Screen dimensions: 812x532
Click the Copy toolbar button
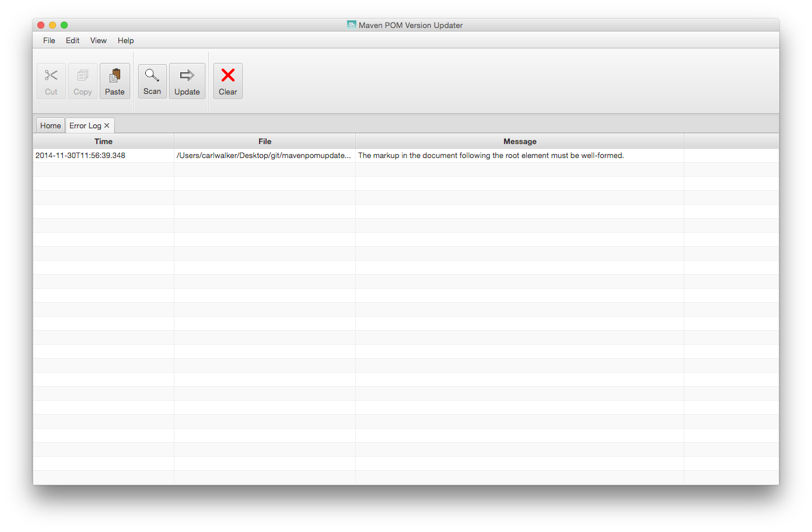pyautogui.click(x=83, y=81)
